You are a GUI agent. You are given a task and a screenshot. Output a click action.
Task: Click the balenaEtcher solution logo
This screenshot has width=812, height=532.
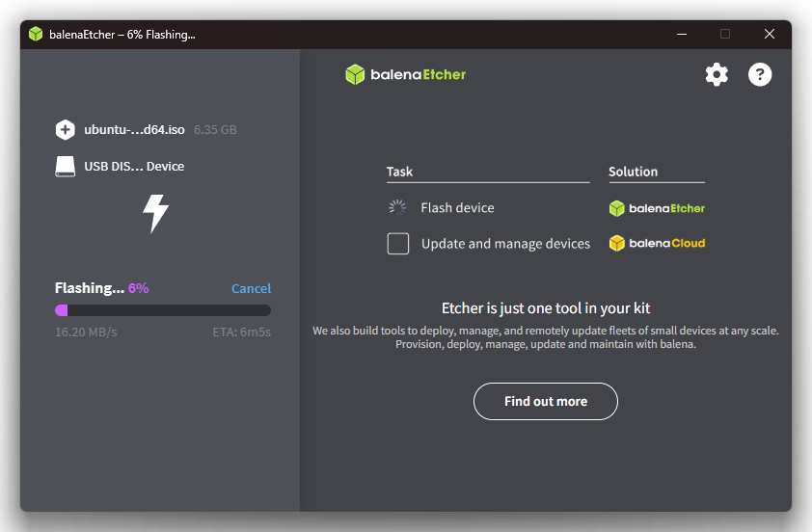click(x=657, y=208)
